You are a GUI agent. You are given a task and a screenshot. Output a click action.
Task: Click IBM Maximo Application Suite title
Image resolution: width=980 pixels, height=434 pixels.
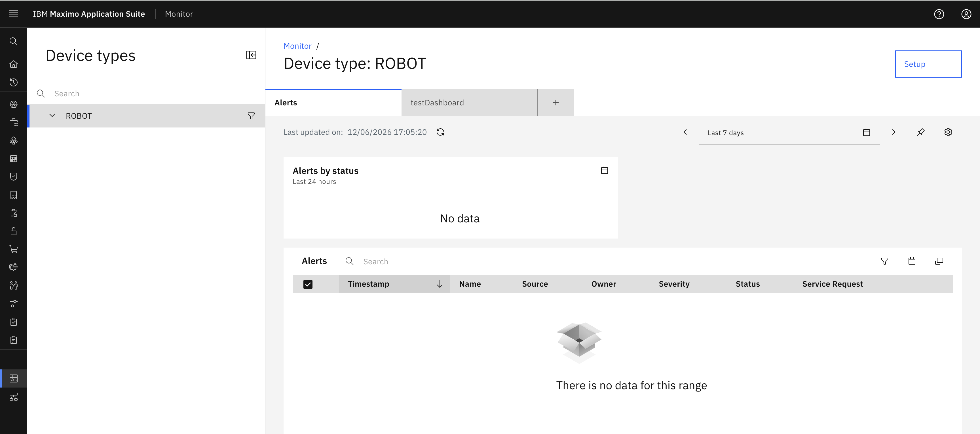tap(89, 14)
